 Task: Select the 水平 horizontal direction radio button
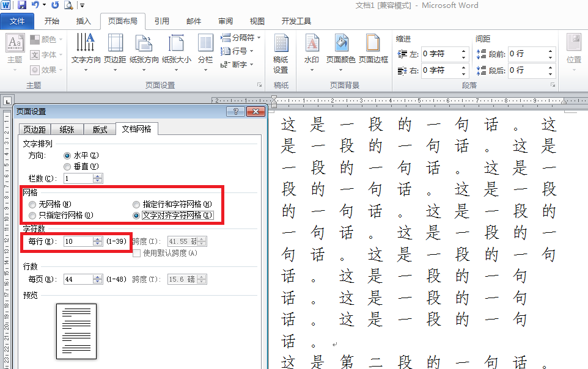[x=67, y=156]
